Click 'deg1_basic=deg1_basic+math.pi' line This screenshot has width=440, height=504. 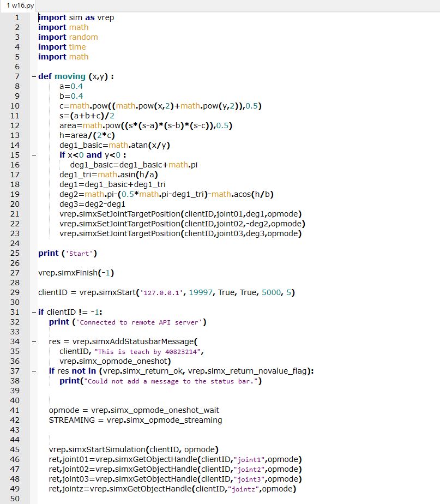point(134,165)
